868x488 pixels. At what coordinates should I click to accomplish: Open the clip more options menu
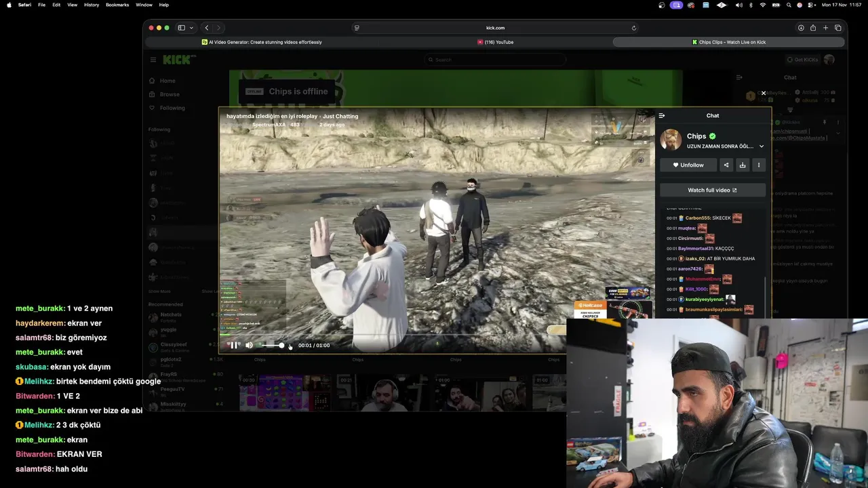pyautogui.click(x=759, y=165)
